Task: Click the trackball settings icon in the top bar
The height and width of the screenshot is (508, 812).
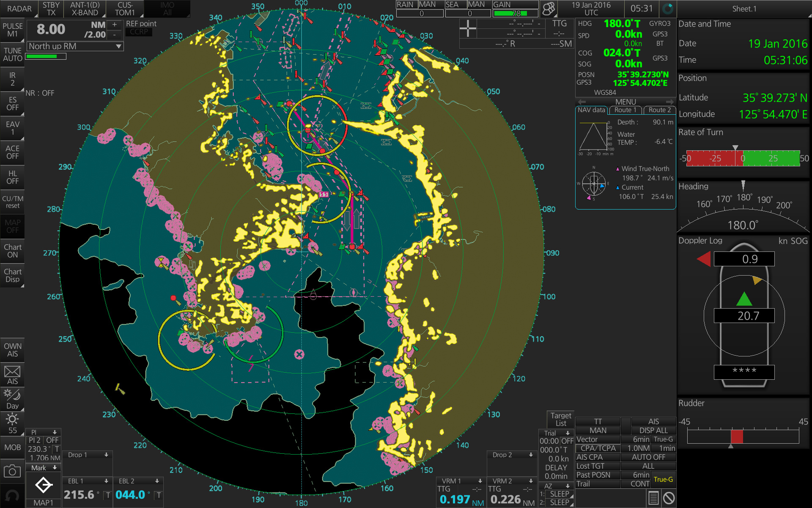Action: pyautogui.click(x=549, y=8)
